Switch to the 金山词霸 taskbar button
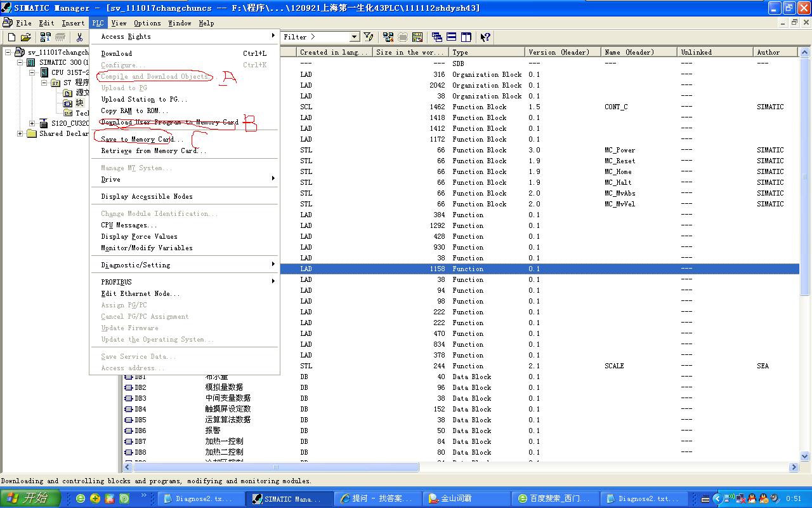 467,498
